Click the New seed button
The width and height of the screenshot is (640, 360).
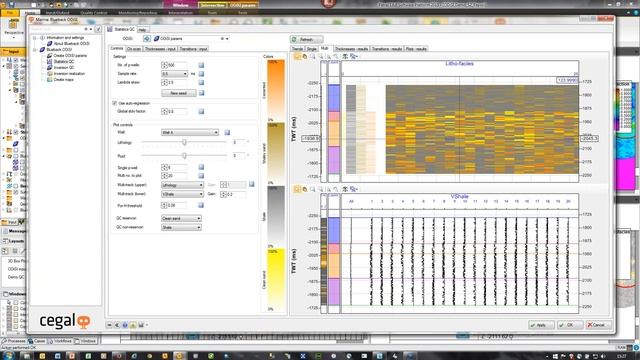pos(178,93)
